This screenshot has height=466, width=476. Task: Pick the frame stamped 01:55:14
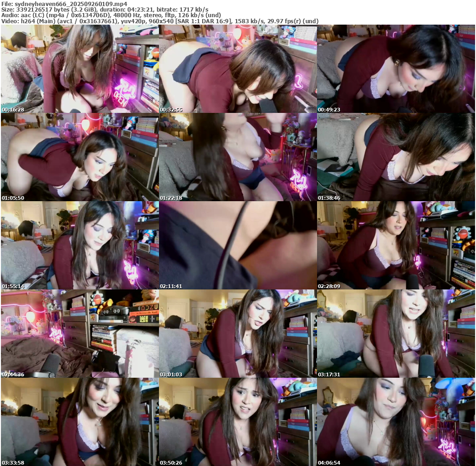pos(80,245)
